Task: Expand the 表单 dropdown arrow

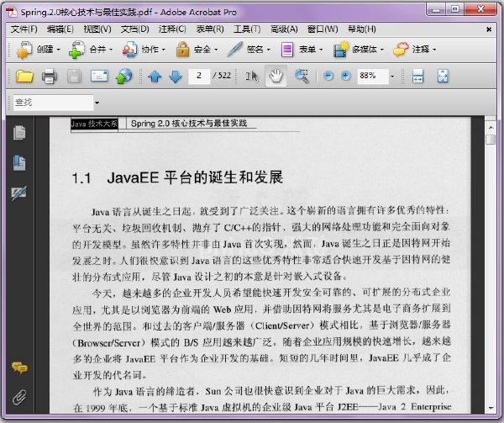Action: 321,50
